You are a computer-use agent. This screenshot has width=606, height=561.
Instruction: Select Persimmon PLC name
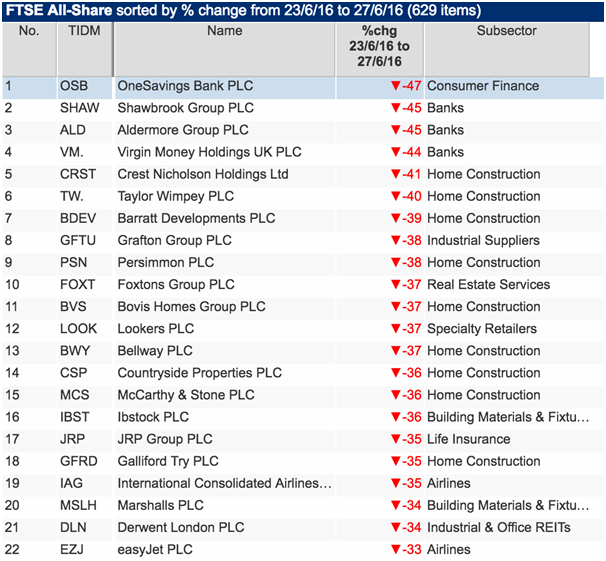coord(165,262)
